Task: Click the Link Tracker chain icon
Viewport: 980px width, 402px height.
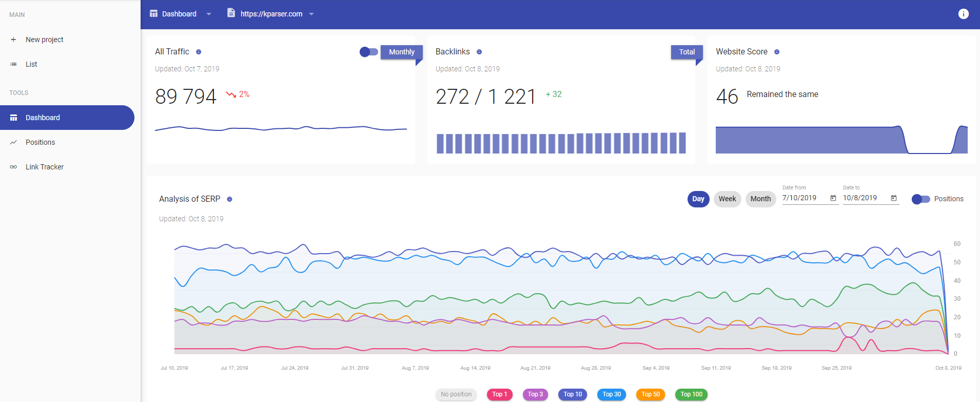Action: click(x=13, y=167)
